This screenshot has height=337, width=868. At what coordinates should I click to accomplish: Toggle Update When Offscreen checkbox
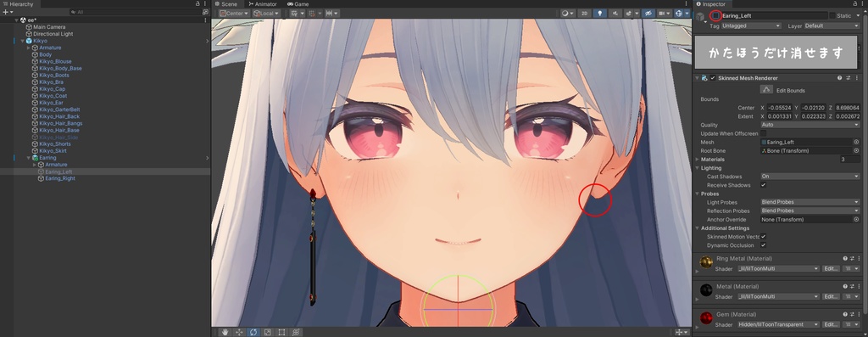pos(764,133)
